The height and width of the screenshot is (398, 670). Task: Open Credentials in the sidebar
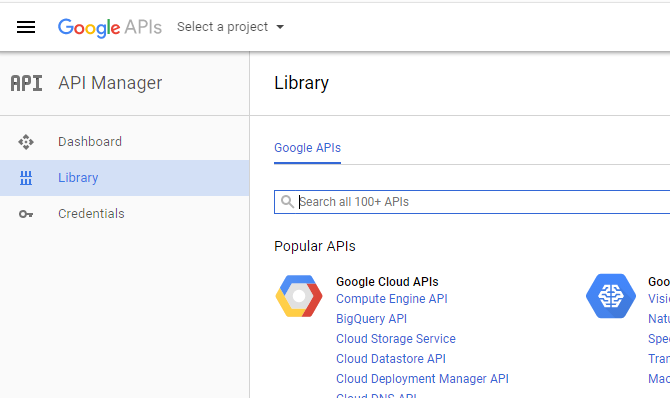click(124, 214)
